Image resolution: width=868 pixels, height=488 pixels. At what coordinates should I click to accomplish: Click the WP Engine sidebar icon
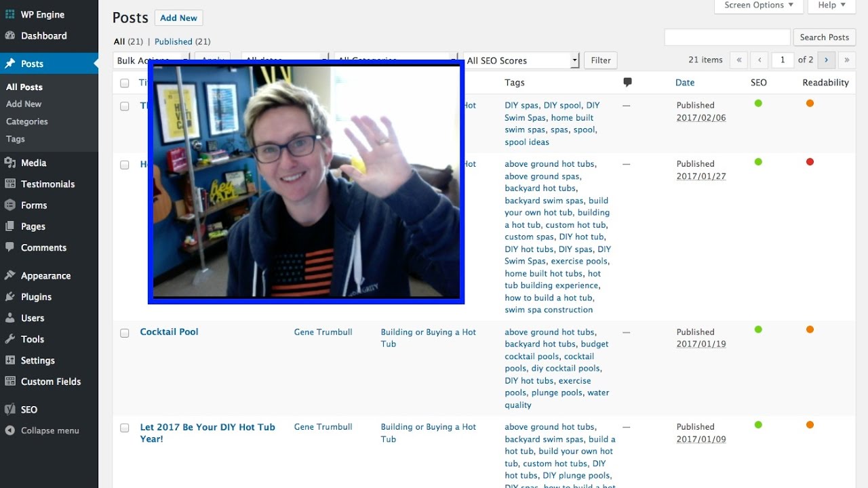coord(10,14)
